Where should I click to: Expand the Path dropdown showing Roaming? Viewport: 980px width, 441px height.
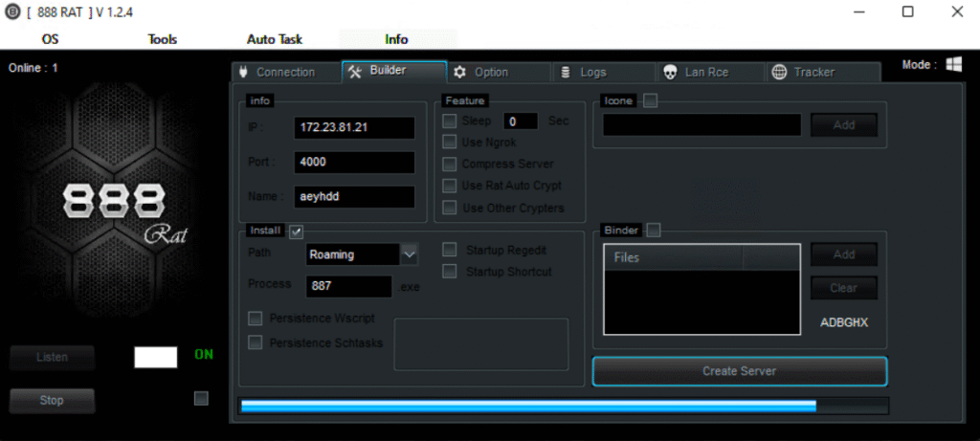pyautogui.click(x=409, y=254)
